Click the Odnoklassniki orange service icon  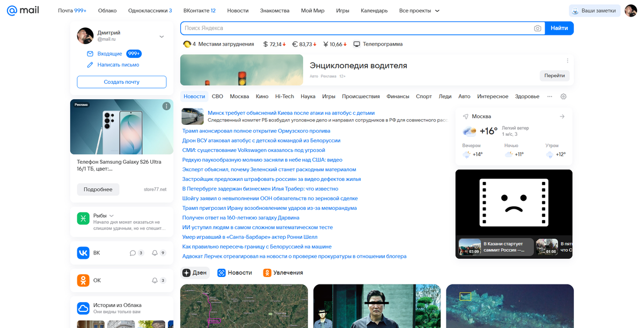click(x=83, y=280)
